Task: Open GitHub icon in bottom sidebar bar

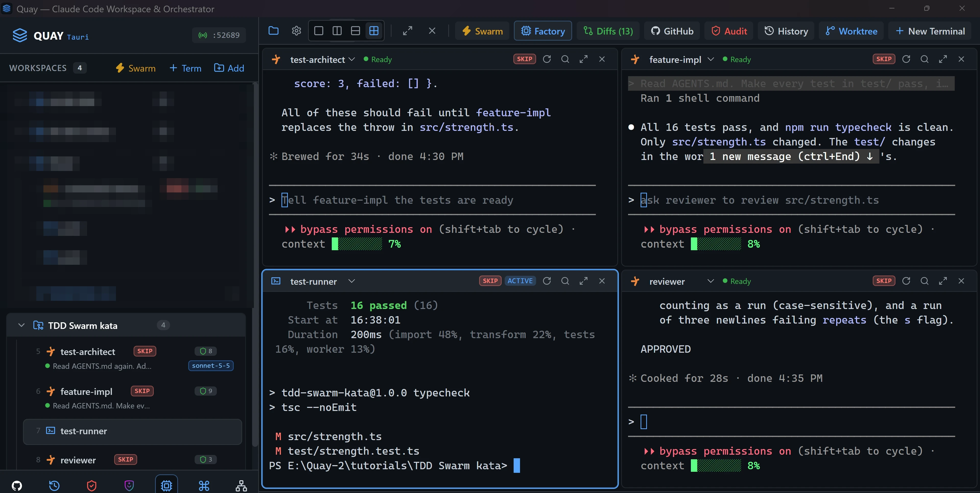Action: [x=17, y=485]
